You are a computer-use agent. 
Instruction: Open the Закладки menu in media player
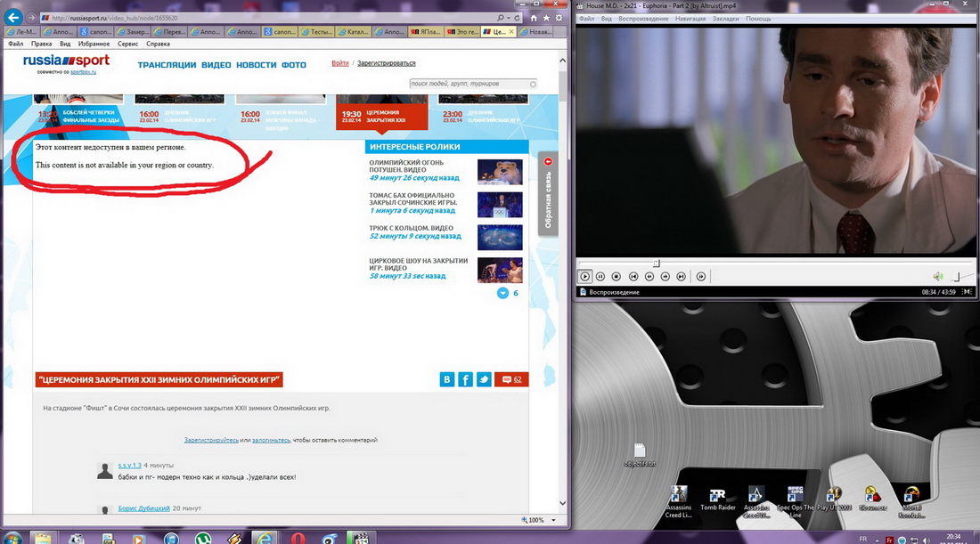pyautogui.click(x=725, y=19)
